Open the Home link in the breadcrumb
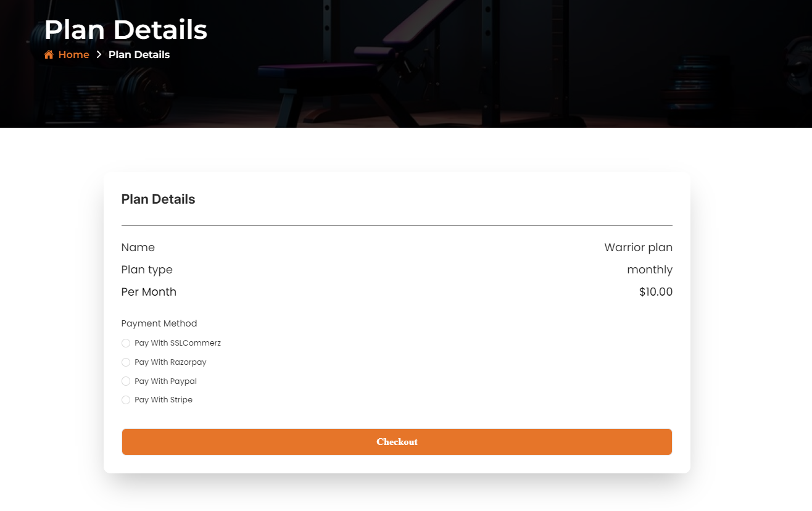This screenshot has width=812, height=511. pos(73,54)
